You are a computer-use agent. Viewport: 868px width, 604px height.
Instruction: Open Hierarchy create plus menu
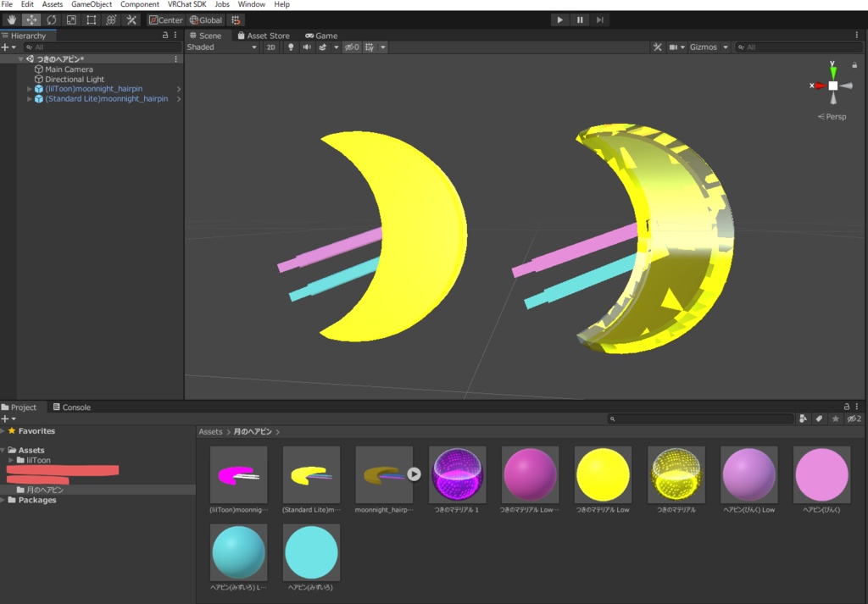point(8,47)
